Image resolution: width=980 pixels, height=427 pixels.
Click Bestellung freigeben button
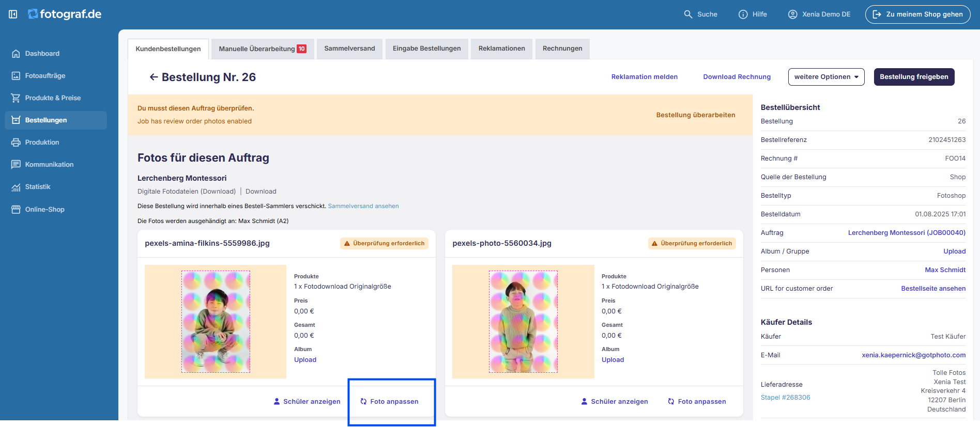coord(914,77)
